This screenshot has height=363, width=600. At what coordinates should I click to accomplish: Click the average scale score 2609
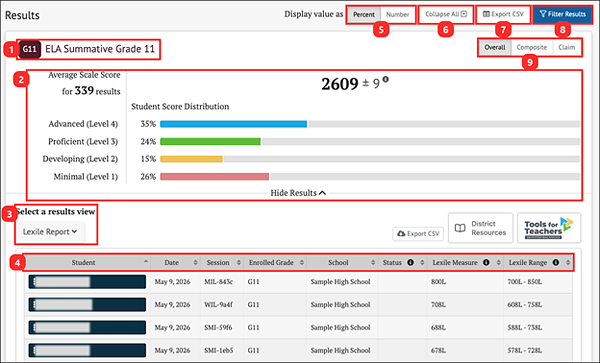coord(340,84)
